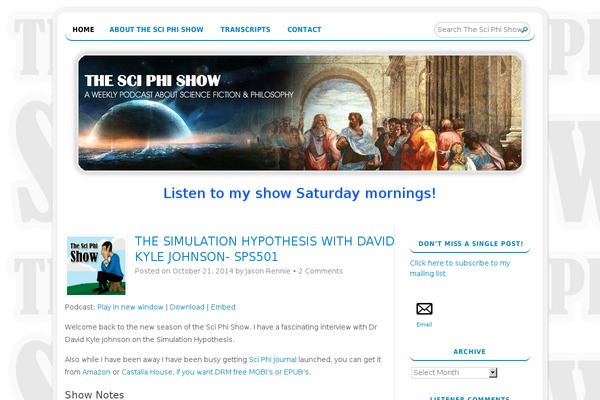Click the Show Notes heading

[94, 395]
